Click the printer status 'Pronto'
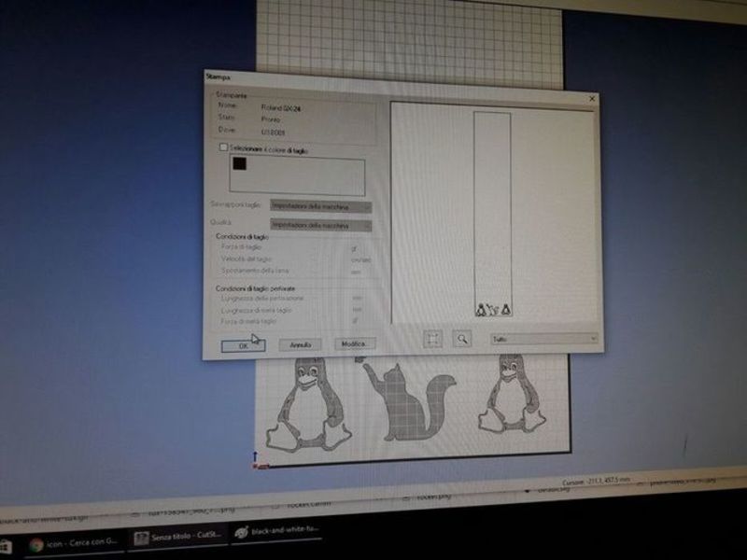This screenshot has width=747, height=560. 271,119
